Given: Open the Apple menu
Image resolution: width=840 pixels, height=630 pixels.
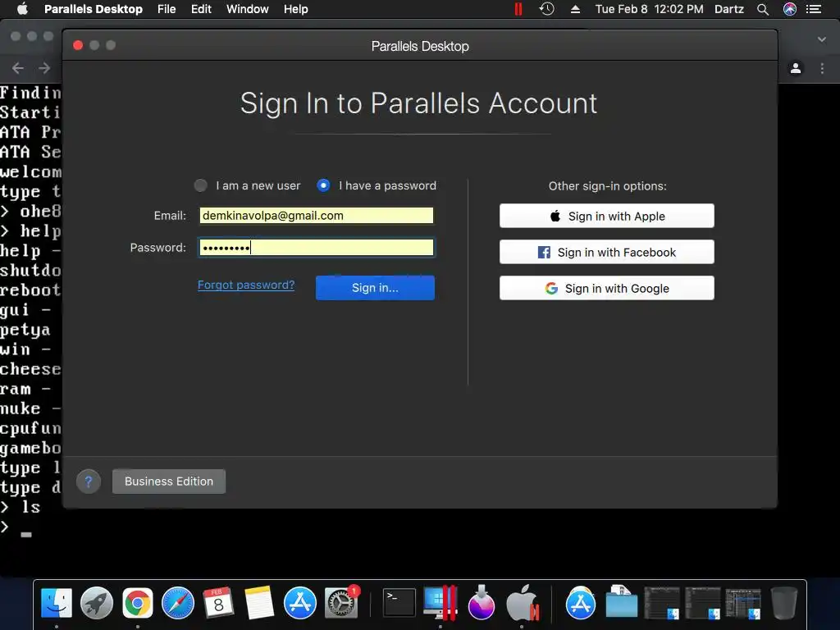Looking at the screenshot, I should click(22, 9).
